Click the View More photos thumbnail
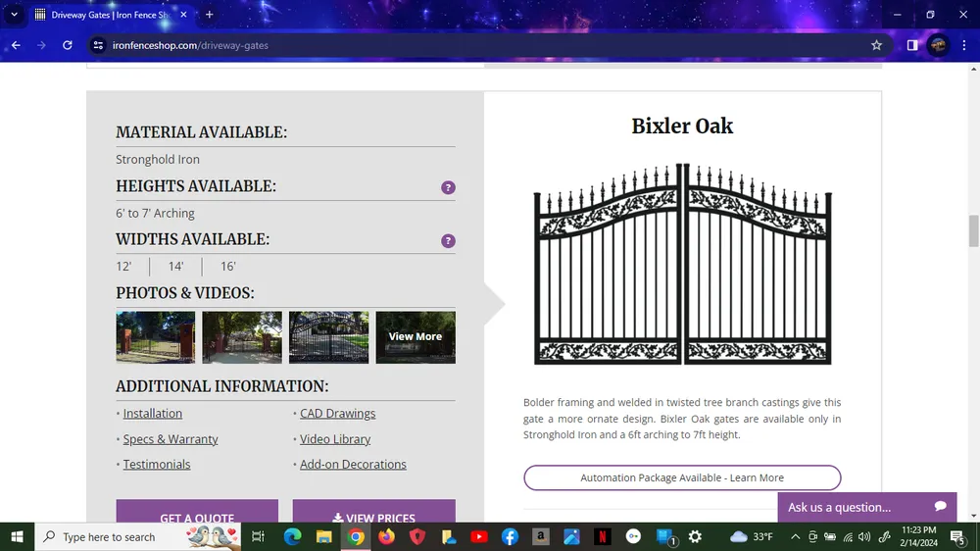 pyautogui.click(x=416, y=337)
